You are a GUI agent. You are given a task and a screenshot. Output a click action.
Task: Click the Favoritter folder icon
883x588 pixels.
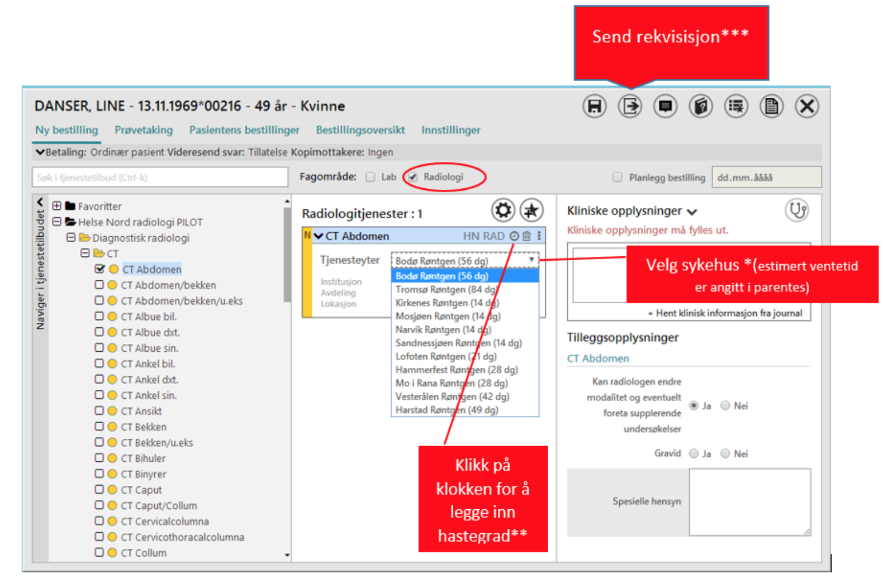point(70,206)
